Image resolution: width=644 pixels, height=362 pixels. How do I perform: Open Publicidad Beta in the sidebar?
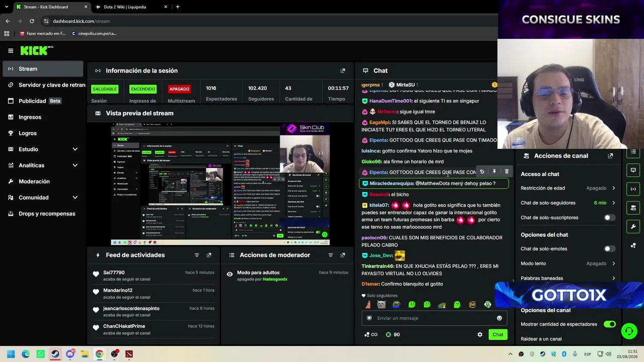(43, 101)
